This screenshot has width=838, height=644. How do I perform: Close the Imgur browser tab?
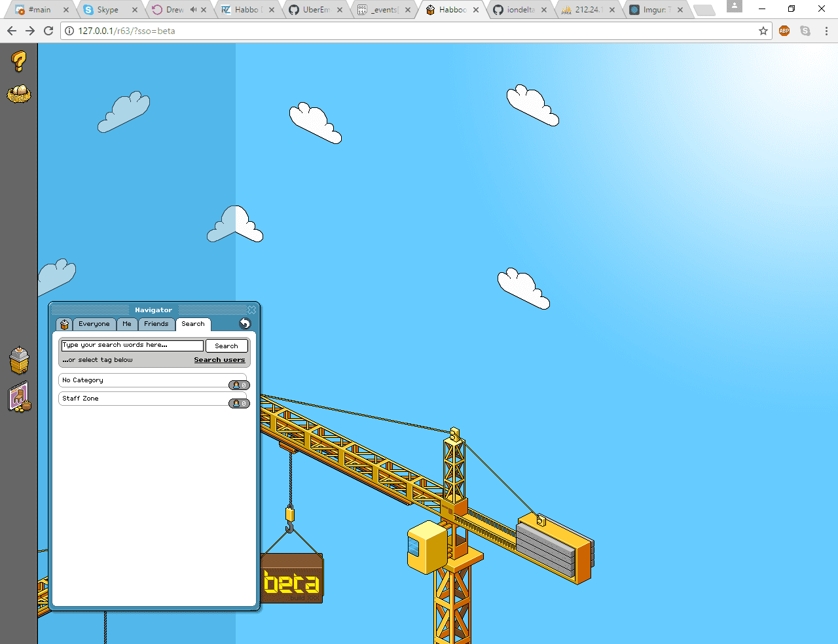pyautogui.click(x=680, y=10)
